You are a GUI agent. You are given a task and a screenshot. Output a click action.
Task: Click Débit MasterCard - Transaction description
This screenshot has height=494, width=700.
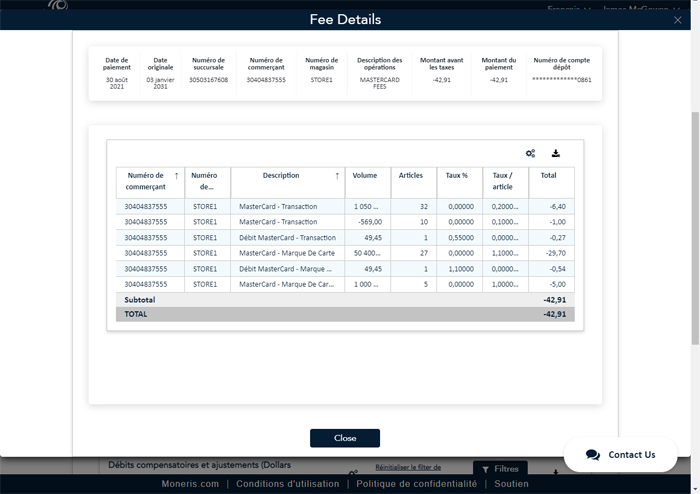coord(288,238)
